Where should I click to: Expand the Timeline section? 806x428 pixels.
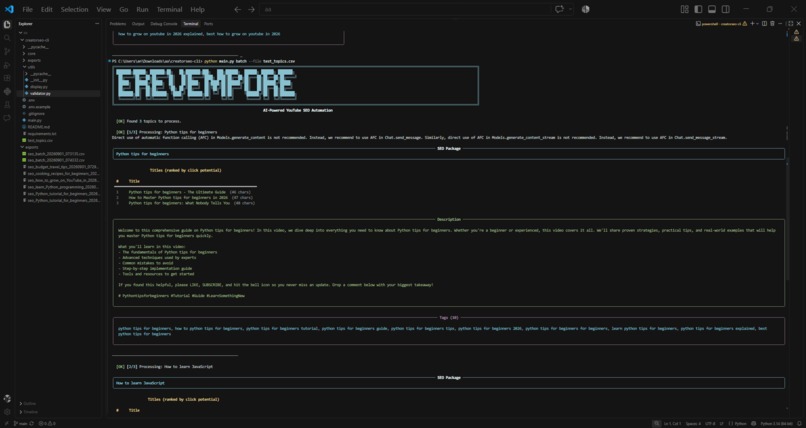(28, 412)
